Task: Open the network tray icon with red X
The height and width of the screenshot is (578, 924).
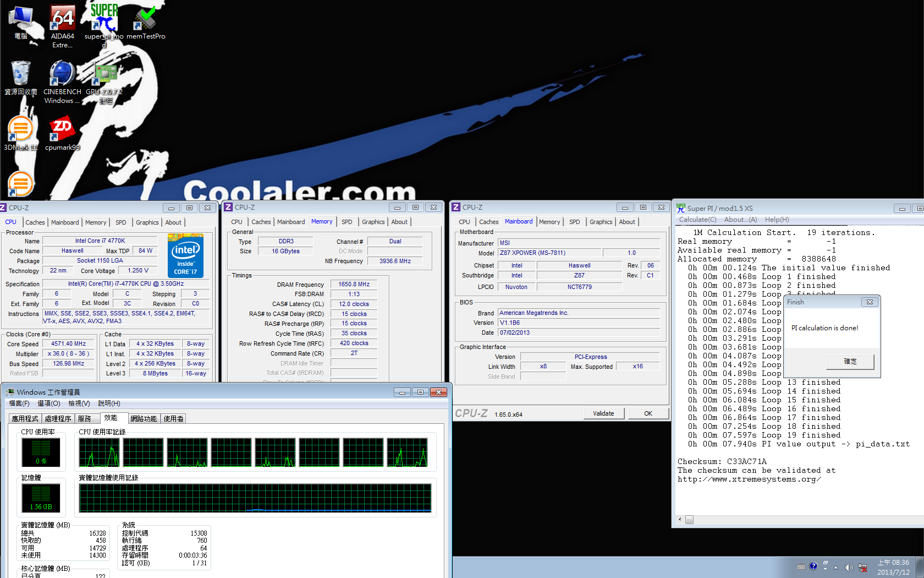Action: [862, 568]
